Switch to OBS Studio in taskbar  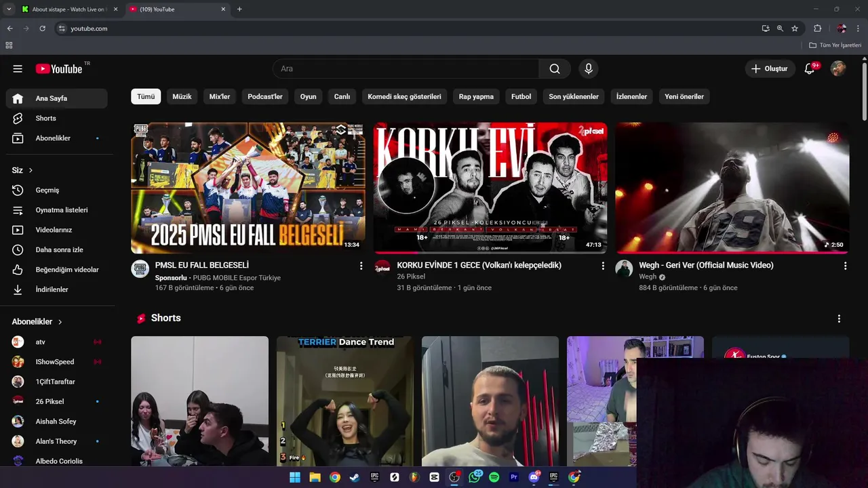tap(454, 477)
